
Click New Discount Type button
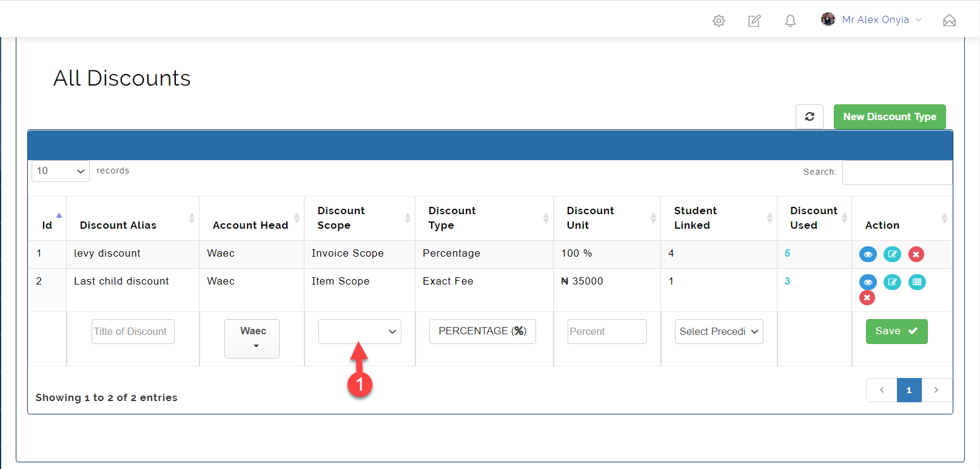point(890,116)
